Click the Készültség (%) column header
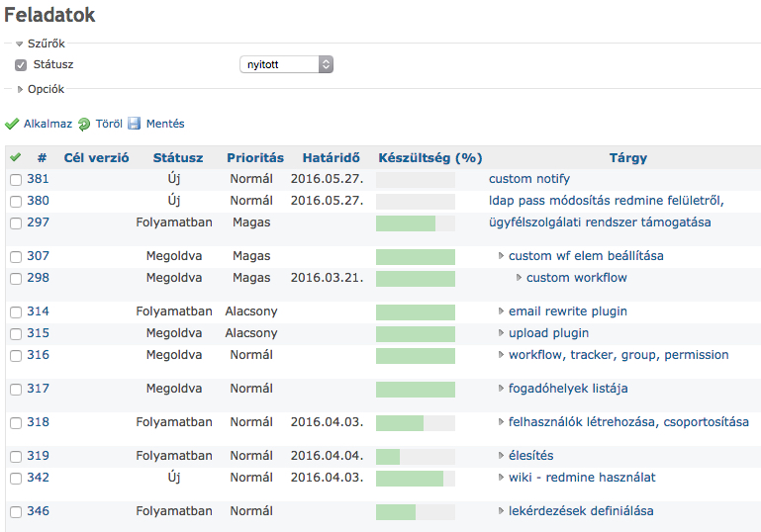The height and width of the screenshot is (532, 761). point(429,157)
